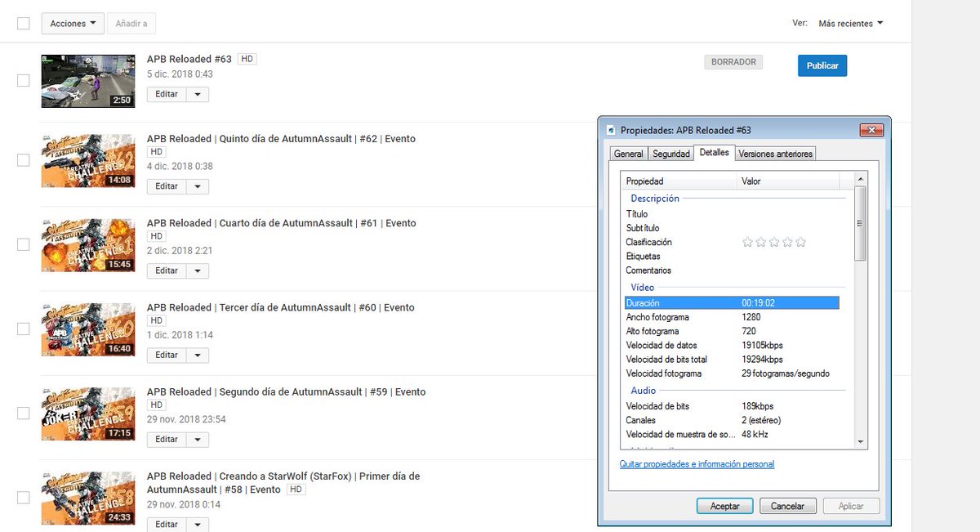Expand Editar arrow for Segundo día #59
The image size is (980, 532).
coord(198,440)
